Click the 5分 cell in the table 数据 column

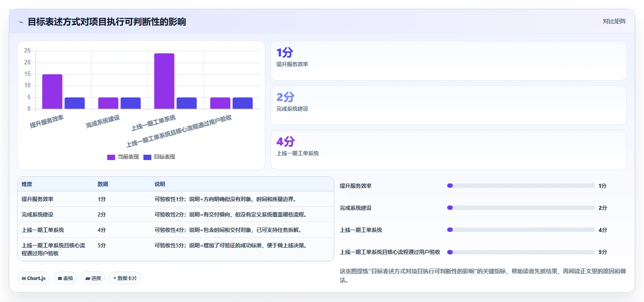102,246
